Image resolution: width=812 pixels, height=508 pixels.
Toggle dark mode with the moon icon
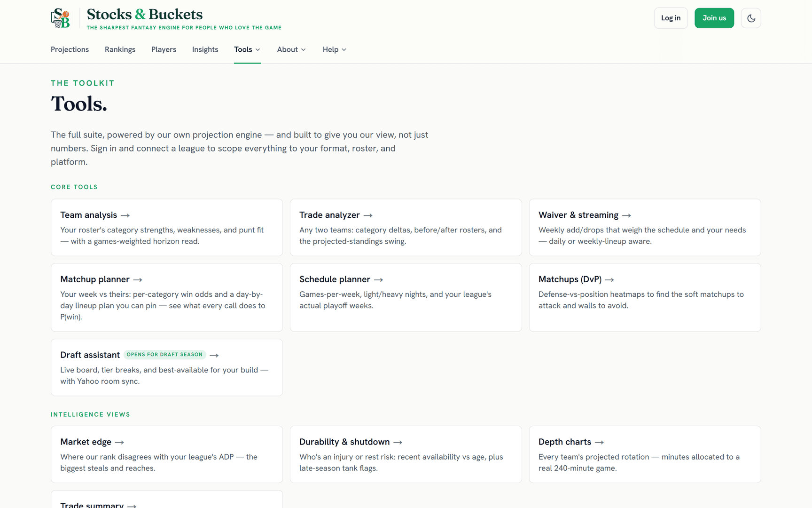(x=751, y=18)
